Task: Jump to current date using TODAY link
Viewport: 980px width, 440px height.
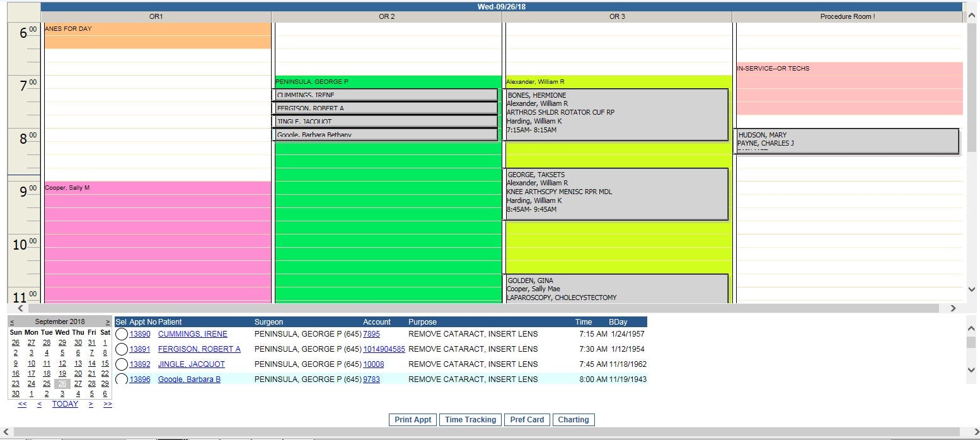Action: point(65,403)
